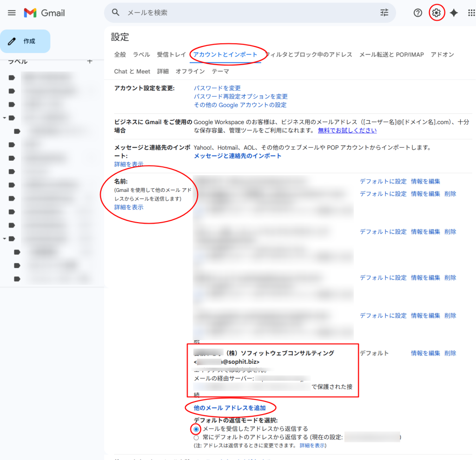Collapse the lower nested label arrow in sidebar
The height and width of the screenshot is (460, 476).
pyautogui.click(x=5, y=239)
